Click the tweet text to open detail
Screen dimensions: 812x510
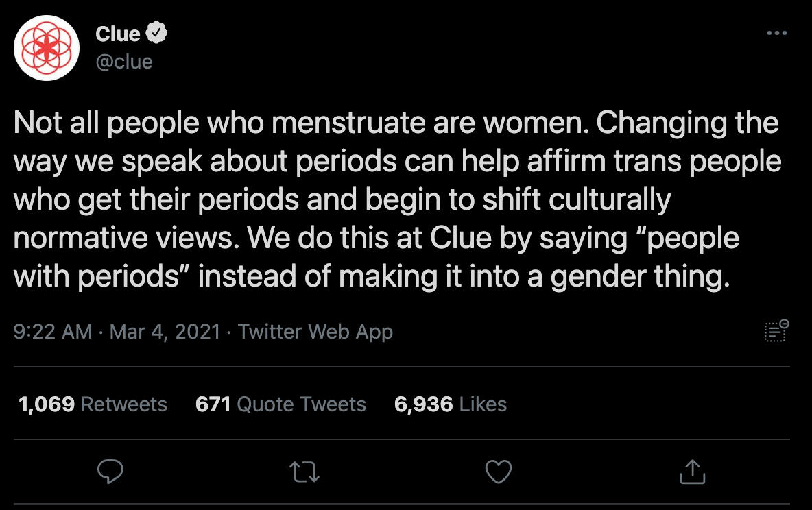click(x=398, y=199)
